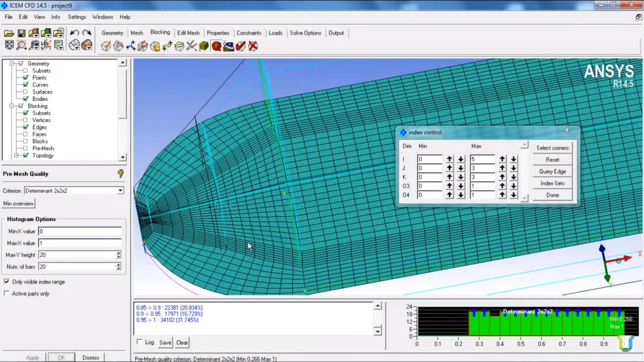Click the refresh view icon
The width and height of the screenshot is (644, 362).
coord(59,45)
